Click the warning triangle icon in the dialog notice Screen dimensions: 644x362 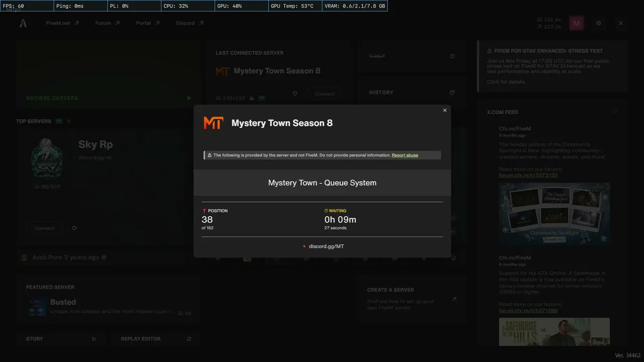[x=209, y=155]
